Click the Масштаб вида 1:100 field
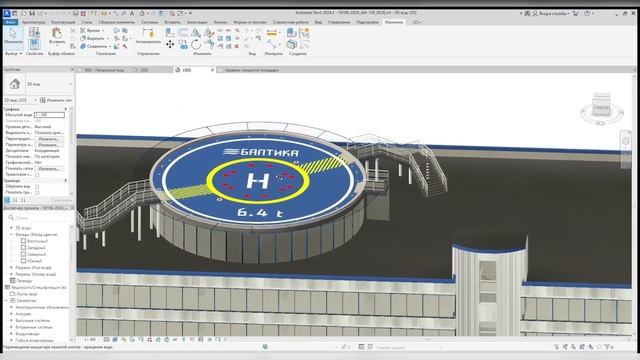The width and height of the screenshot is (640, 360). tap(49, 115)
